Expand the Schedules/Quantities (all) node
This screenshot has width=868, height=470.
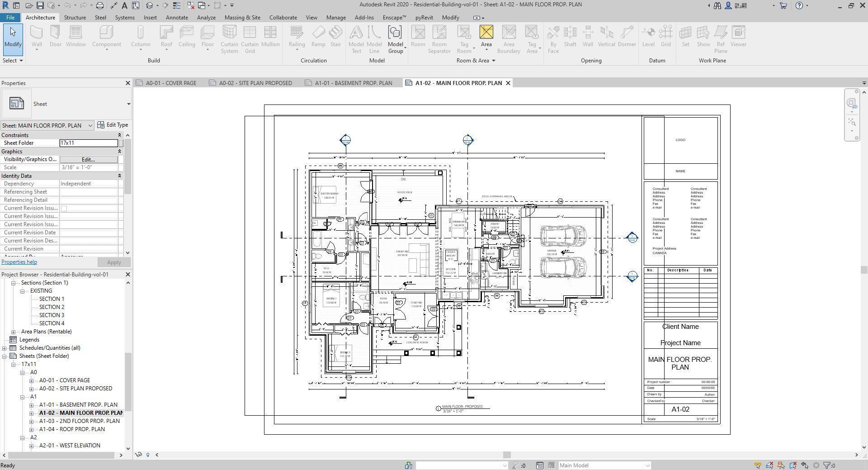4,348
